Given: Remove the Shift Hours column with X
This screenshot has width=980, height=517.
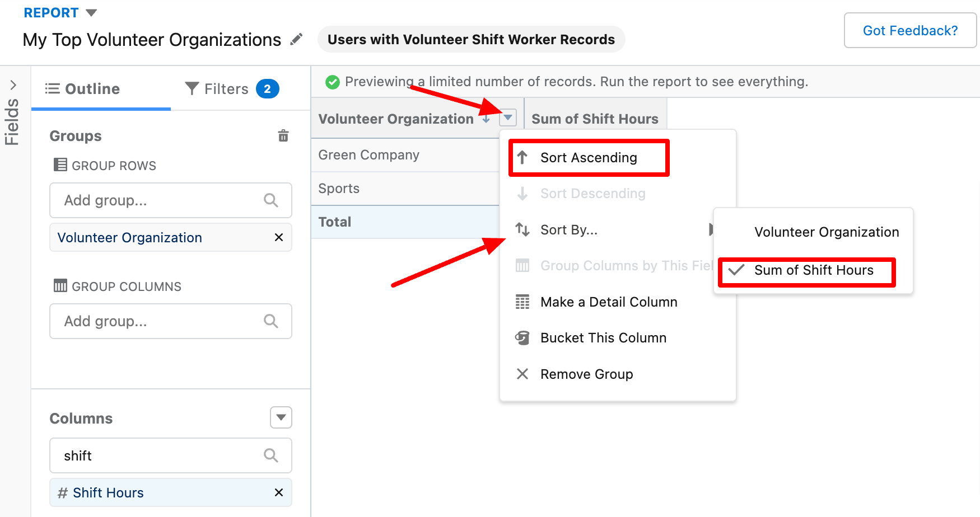Looking at the screenshot, I should point(278,492).
